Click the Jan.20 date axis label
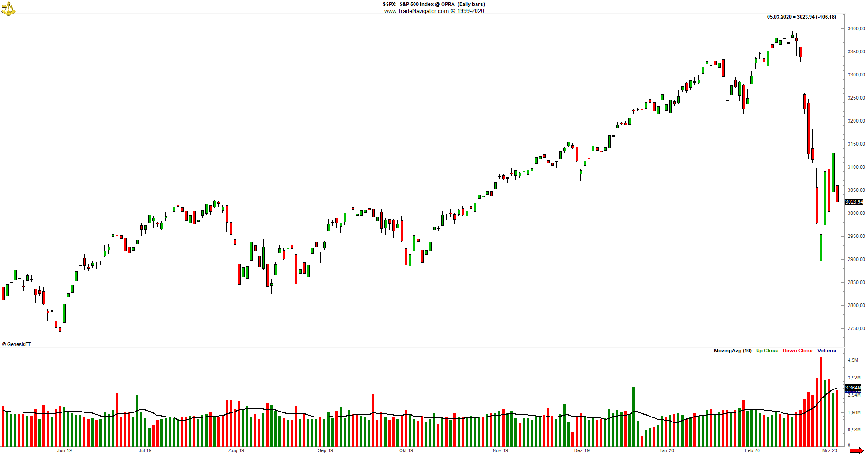The height and width of the screenshot is (455, 868). coord(666,450)
